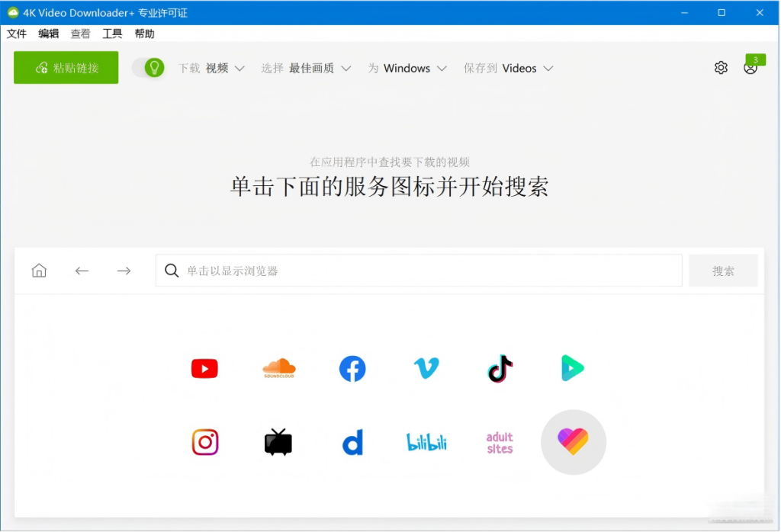This screenshot has height=532, width=781.
Task: Click the home icon in the browser bar
Action: tap(38, 271)
